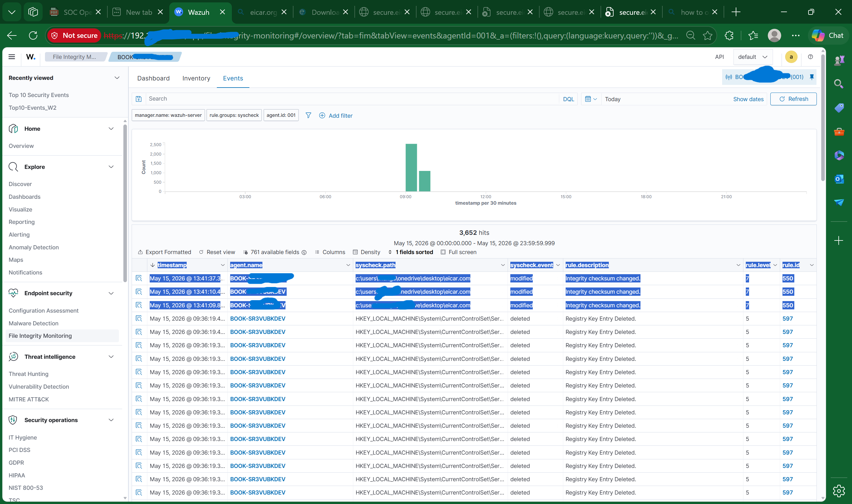The height and width of the screenshot is (504, 852).
Task: Collapse the Explore navigation section
Action: [111, 167]
